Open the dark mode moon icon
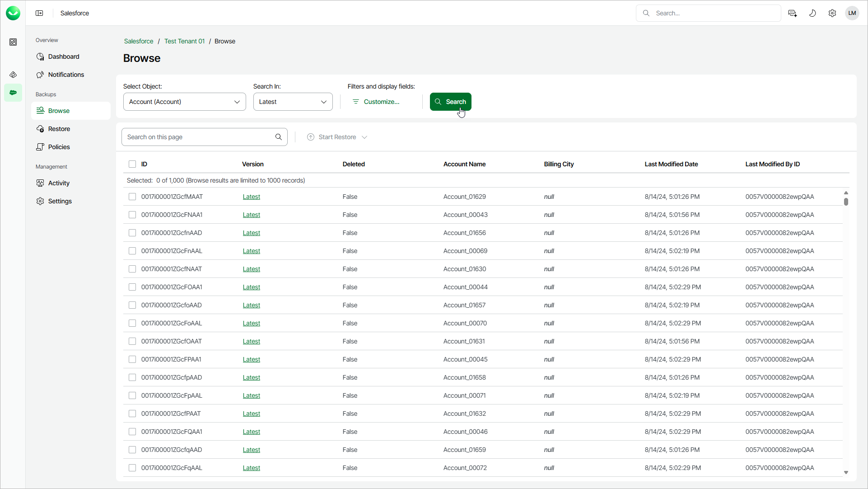Screen dimensions: 868x489 812,13
